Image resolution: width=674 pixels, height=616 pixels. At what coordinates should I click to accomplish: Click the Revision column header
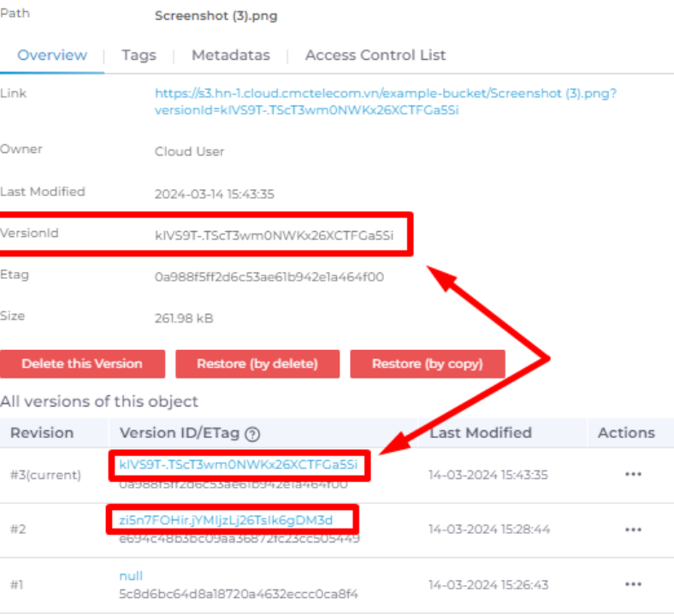coord(42,433)
